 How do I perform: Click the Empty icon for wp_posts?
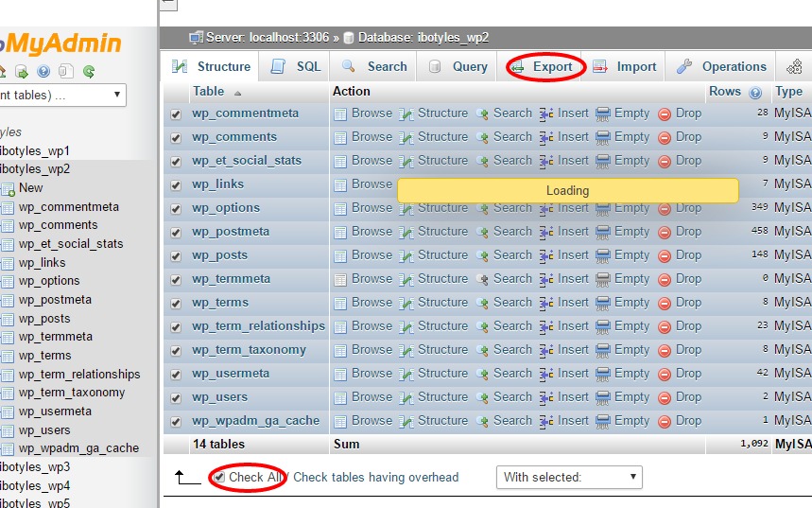[603, 256]
